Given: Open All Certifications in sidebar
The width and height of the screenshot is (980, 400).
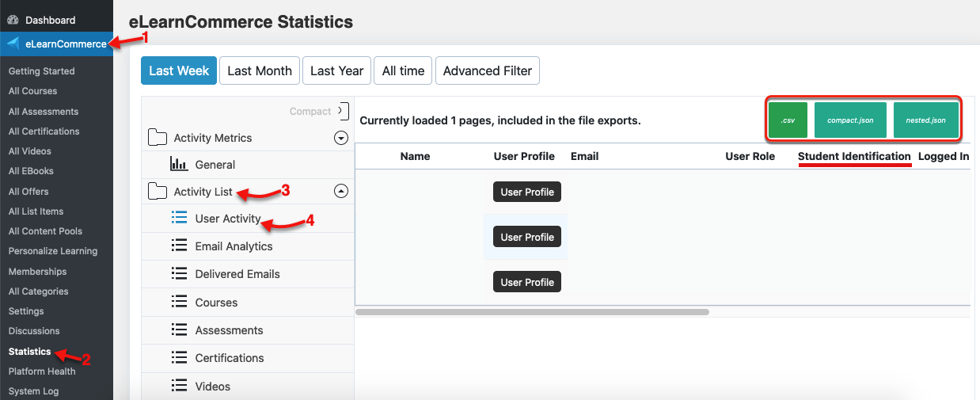Looking at the screenshot, I should [x=44, y=131].
